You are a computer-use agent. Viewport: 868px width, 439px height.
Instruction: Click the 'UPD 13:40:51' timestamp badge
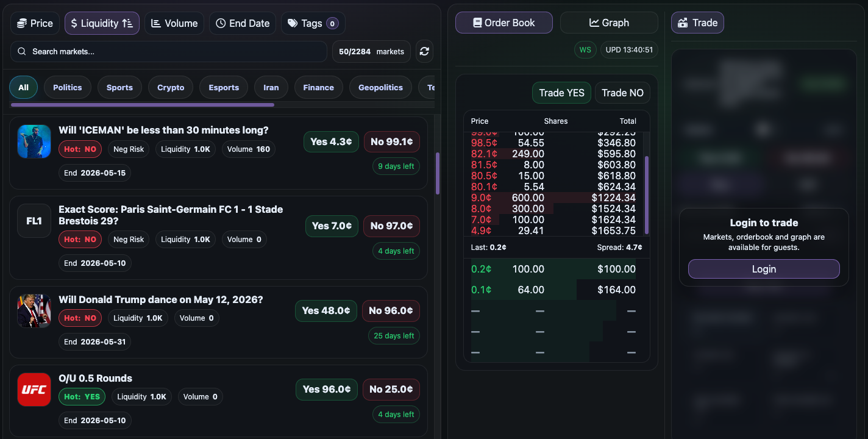click(629, 50)
